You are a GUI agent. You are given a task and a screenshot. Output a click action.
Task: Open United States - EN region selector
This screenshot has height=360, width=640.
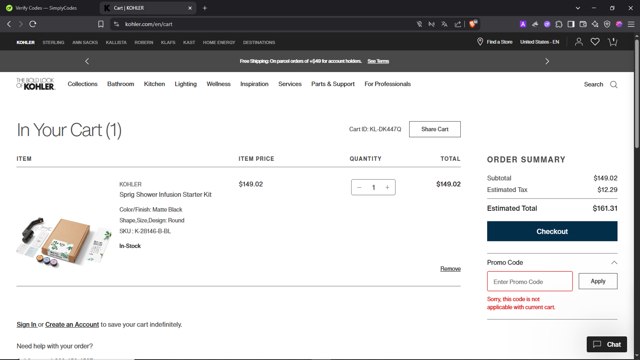539,42
